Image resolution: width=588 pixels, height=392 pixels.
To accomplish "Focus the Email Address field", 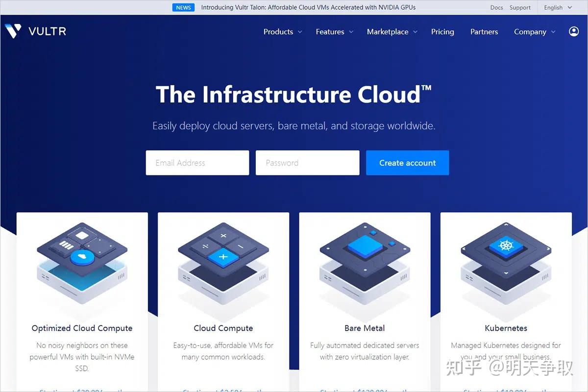I will pyautogui.click(x=197, y=163).
